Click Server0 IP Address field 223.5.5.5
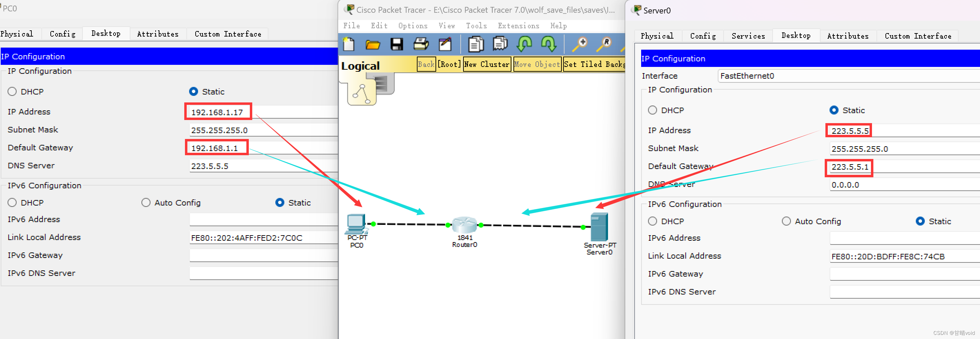The width and height of the screenshot is (980, 339). [905, 131]
